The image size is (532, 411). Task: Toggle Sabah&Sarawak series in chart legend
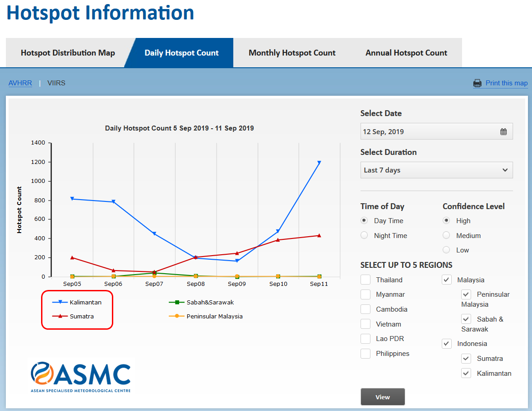[210, 302]
